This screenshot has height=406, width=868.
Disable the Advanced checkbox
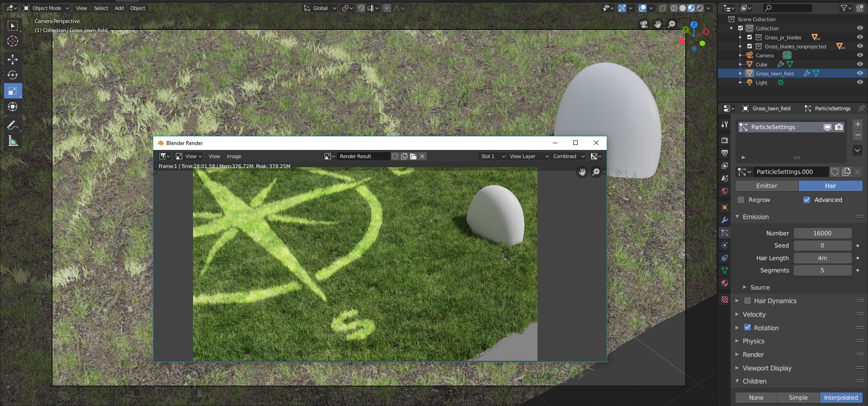807,200
